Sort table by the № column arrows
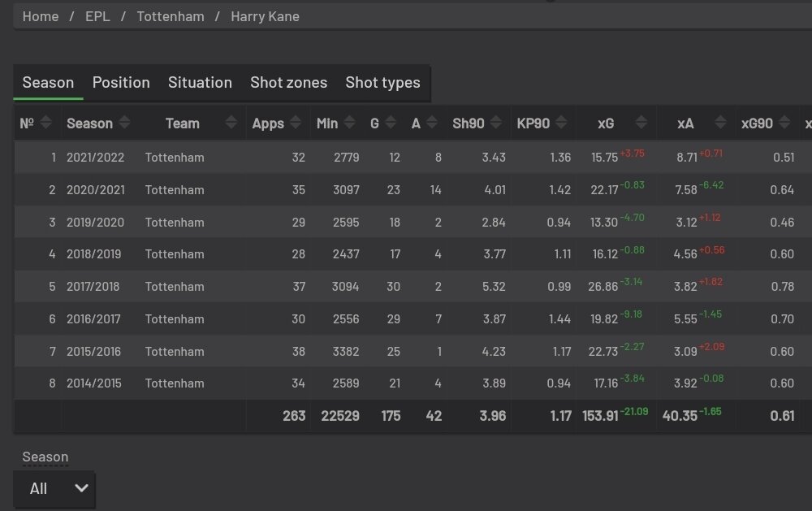Viewport: 812px width, 511px height. [45, 123]
